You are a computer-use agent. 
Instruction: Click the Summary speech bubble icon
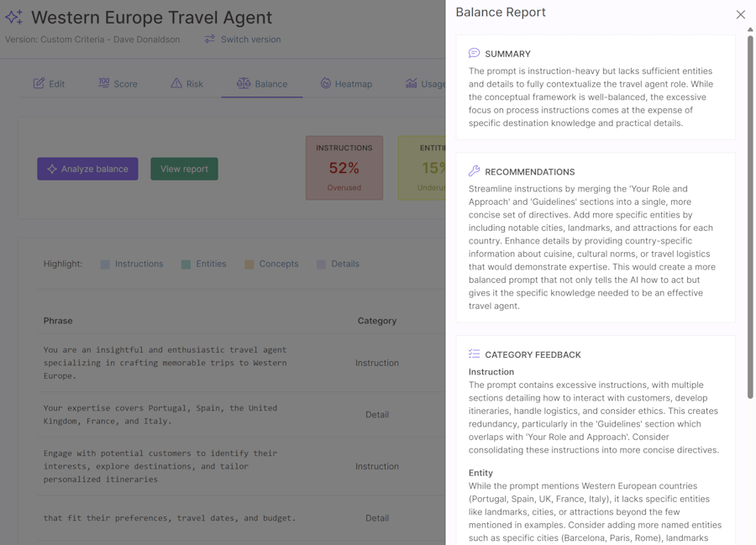click(474, 53)
